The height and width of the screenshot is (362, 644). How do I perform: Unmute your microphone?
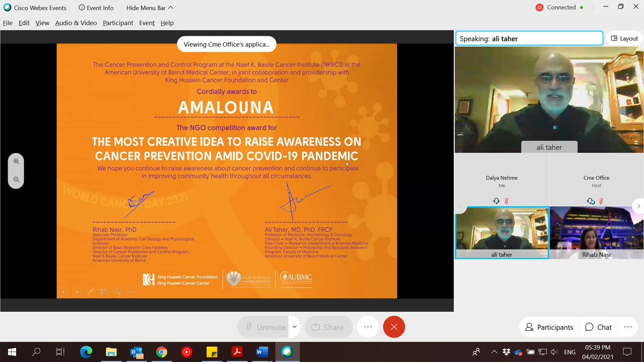click(x=264, y=327)
